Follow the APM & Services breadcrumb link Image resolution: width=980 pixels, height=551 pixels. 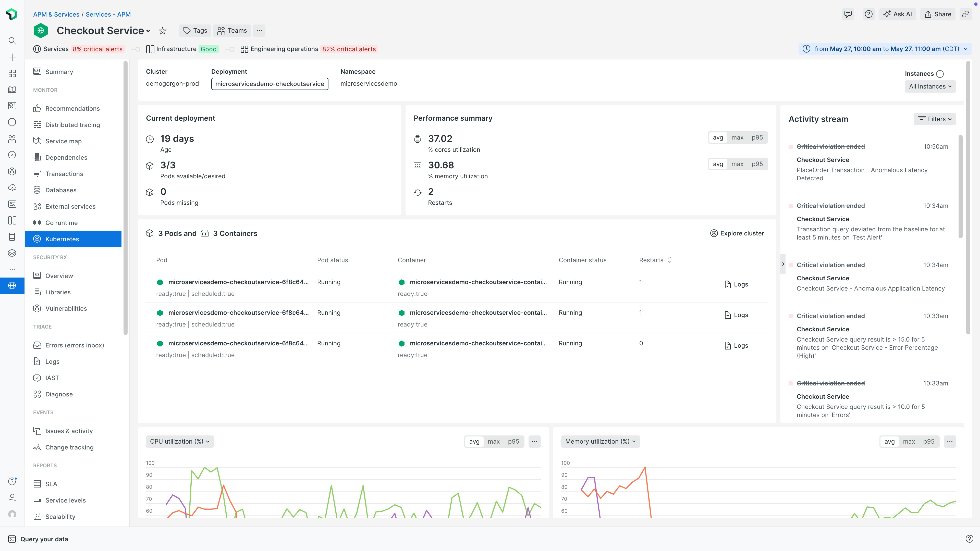click(x=56, y=14)
